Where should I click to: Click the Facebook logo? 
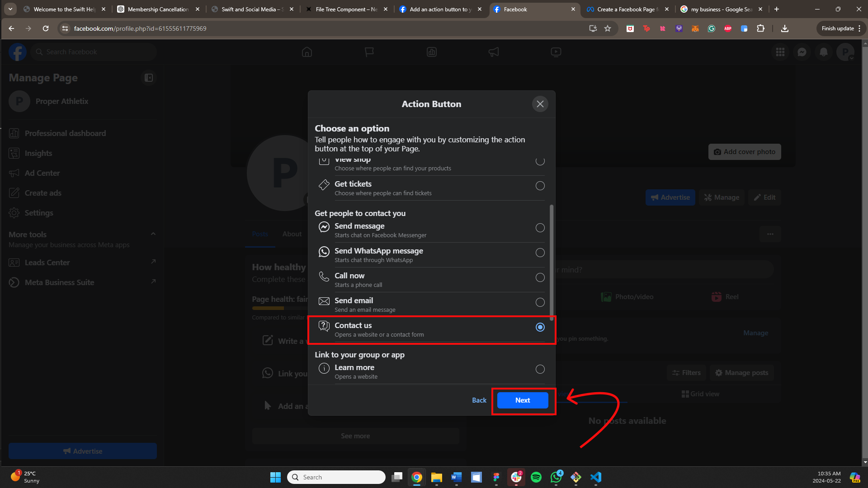click(x=18, y=52)
